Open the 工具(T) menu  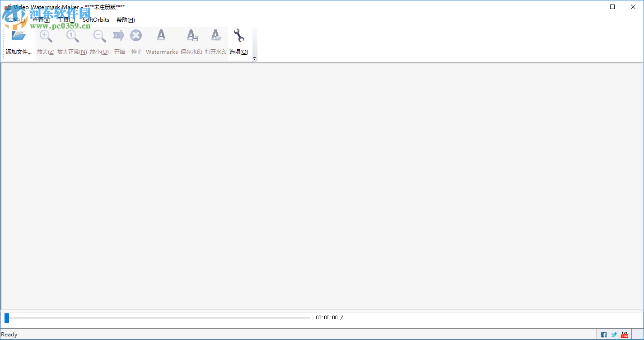tap(66, 20)
